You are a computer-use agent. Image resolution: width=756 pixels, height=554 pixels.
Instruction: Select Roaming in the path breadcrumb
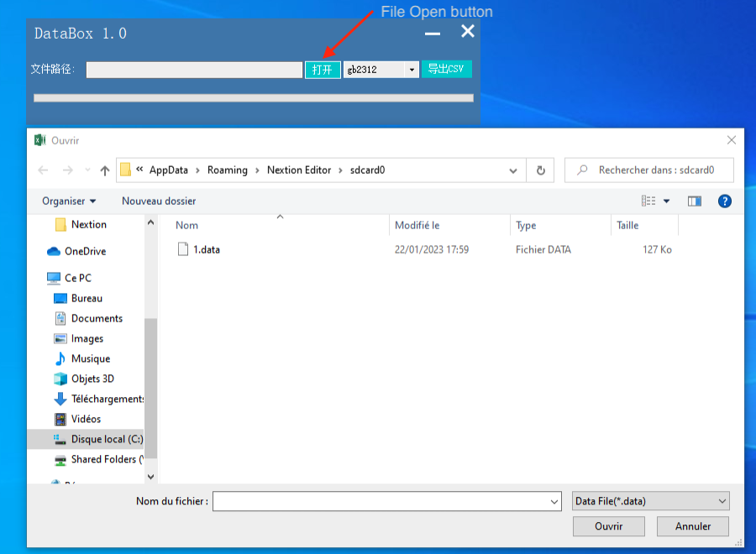[227, 170]
